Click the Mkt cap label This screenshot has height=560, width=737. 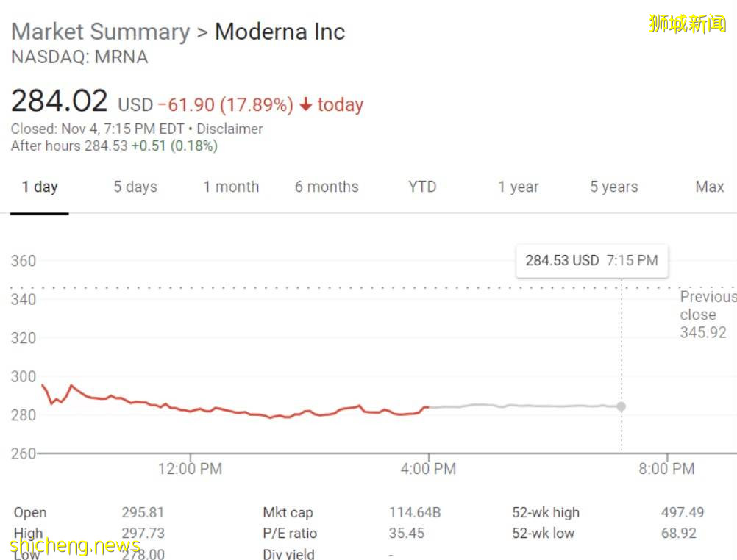click(288, 513)
